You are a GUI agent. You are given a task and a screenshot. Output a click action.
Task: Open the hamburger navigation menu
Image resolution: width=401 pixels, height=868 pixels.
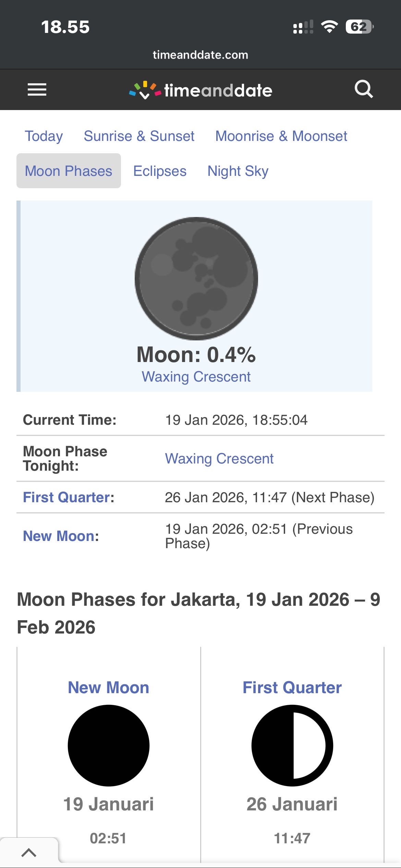(37, 89)
